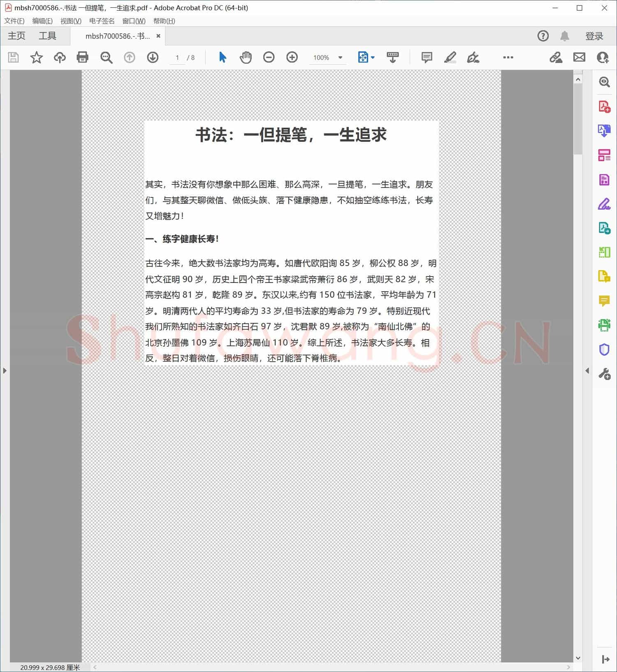617x672 pixels.
Task: Go to previous page arrow
Action: 130,57
